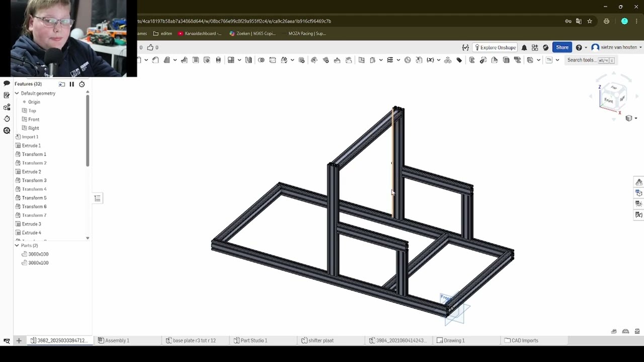This screenshot has width=644, height=362.
Task: Select the Delete face tool icon
Action: click(x=326, y=60)
